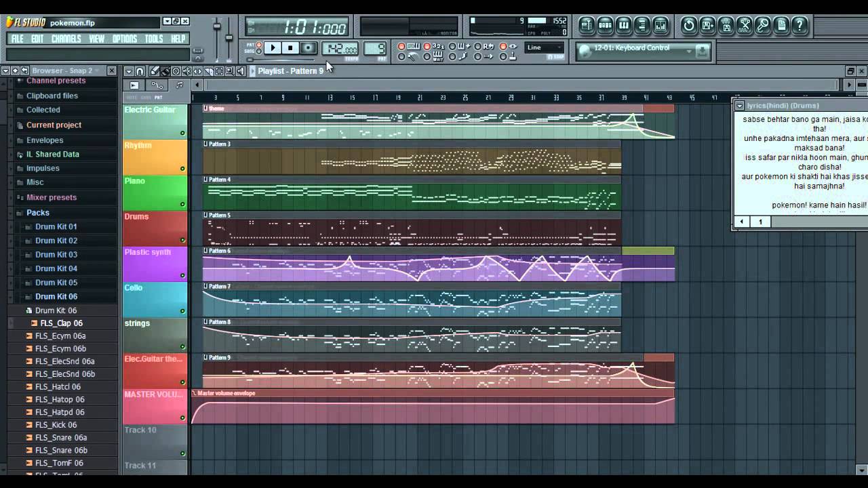Click the lyrics window previous page arrow
This screenshot has width=868, height=488.
click(x=742, y=222)
